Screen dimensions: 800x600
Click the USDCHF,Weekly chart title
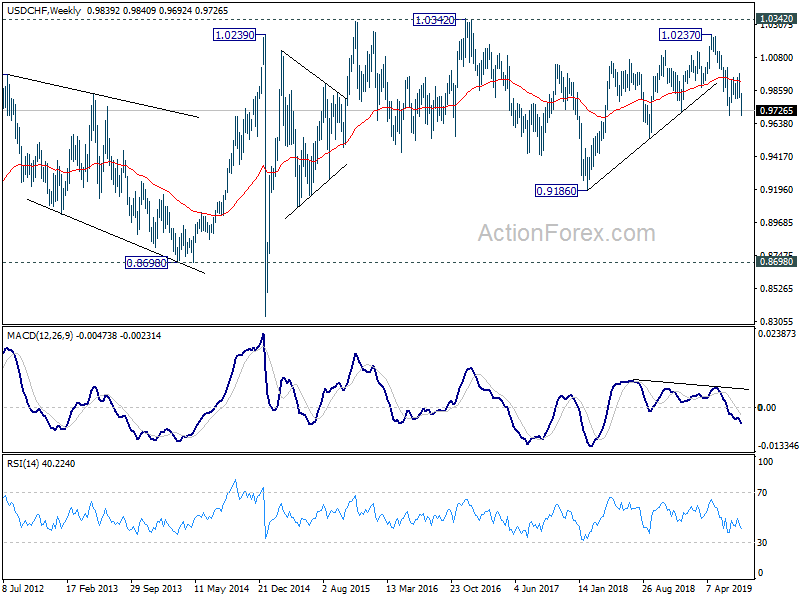tap(44, 10)
